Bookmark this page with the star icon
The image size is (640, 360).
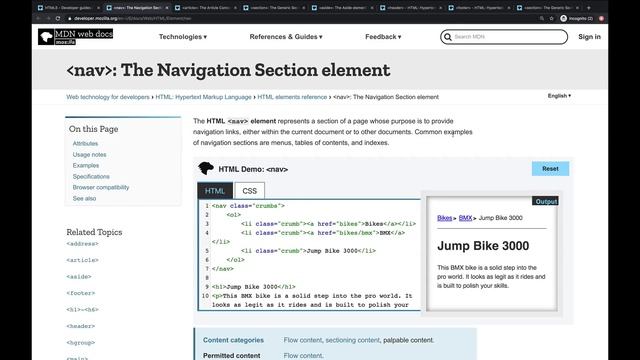(551, 18)
